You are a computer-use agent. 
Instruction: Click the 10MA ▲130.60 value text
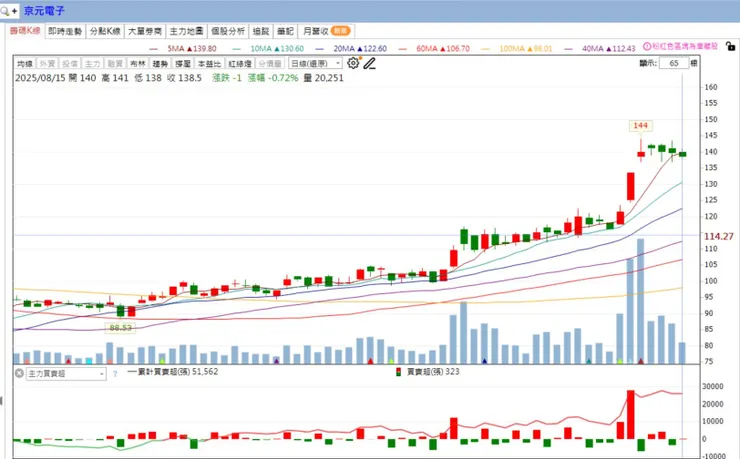277,49
